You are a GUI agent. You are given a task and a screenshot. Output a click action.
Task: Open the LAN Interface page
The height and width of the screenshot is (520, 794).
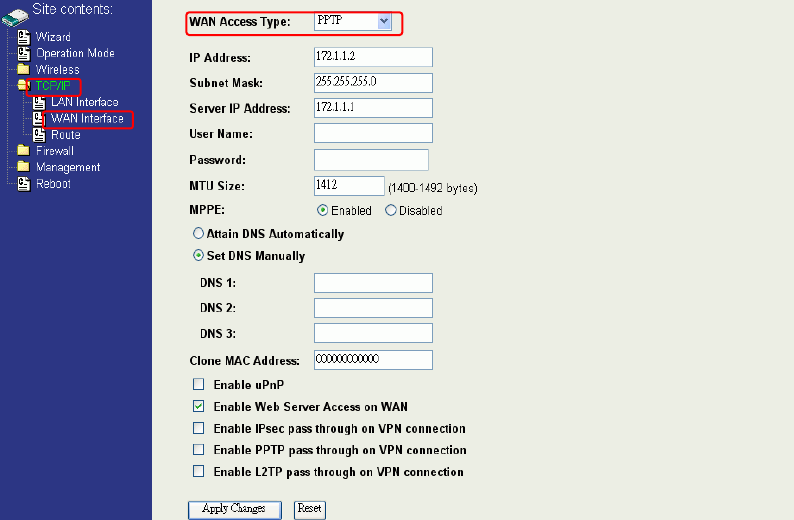85,102
